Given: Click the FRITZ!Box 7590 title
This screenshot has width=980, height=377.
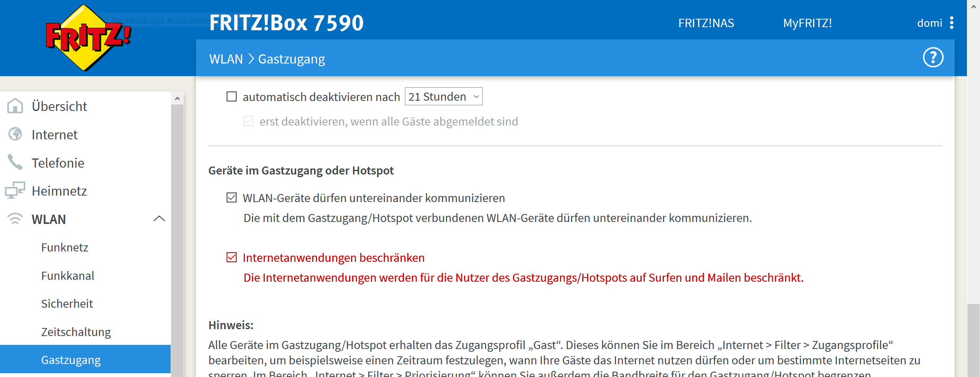Looking at the screenshot, I should [x=286, y=23].
